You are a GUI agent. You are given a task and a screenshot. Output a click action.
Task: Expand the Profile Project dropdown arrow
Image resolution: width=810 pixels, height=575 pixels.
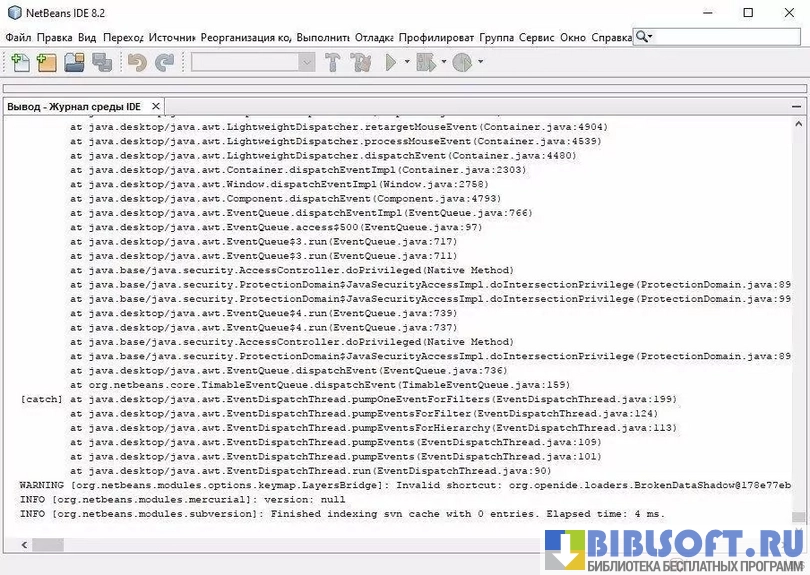click(480, 63)
